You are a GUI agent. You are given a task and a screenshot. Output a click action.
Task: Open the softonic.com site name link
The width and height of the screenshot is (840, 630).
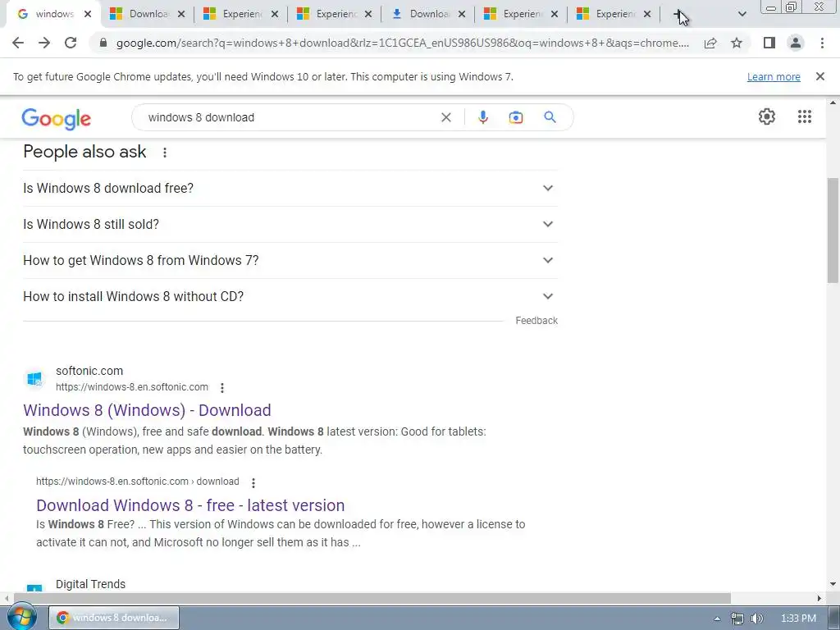coord(89,371)
